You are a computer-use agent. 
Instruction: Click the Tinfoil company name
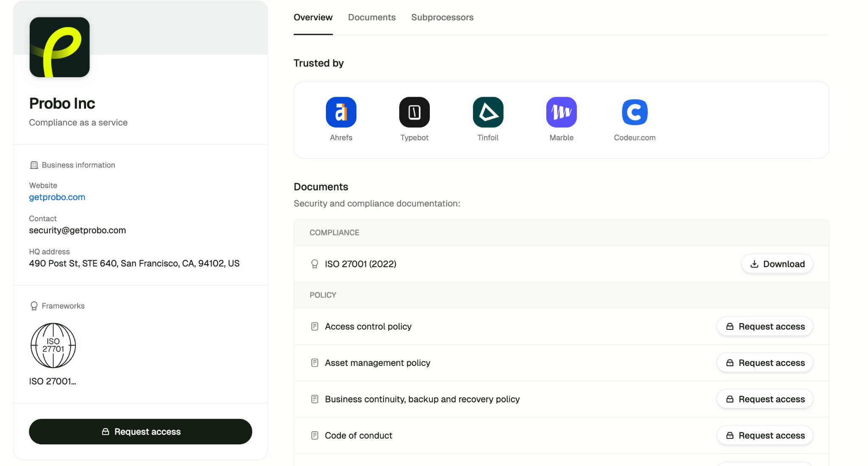488,138
